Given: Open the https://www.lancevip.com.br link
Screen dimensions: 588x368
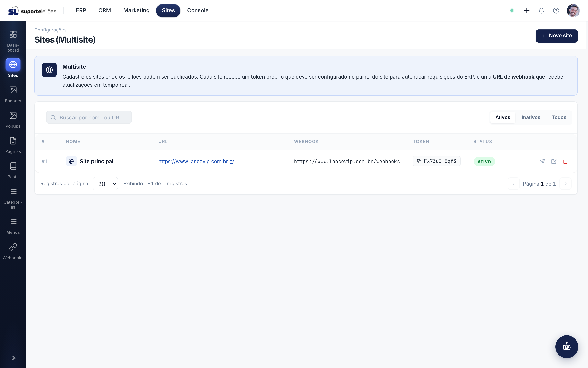Looking at the screenshot, I should tap(196, 161).
